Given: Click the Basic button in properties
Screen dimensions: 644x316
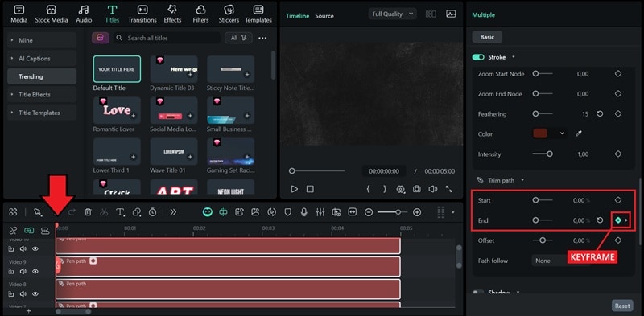Looking at the screenshot, I should pos(487,37).
